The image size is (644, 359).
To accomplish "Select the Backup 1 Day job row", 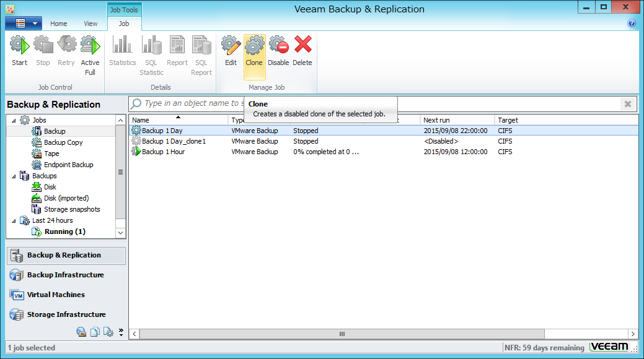I will click(384, 131).
